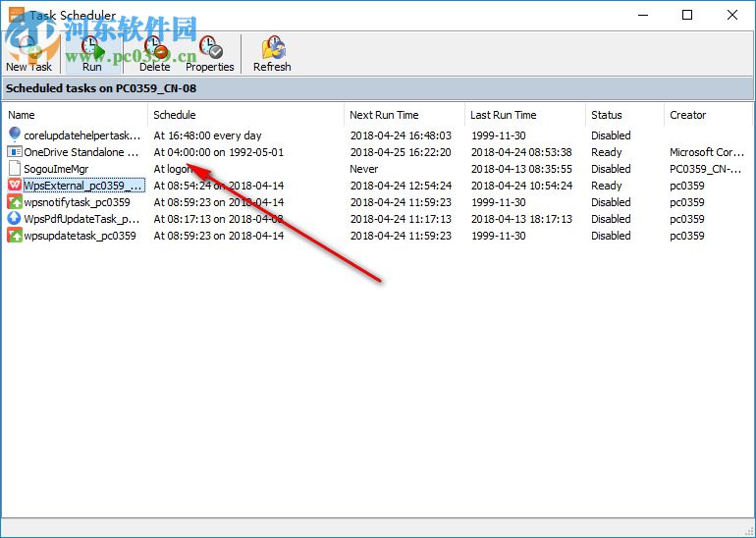
Task: Click next run time '2018-04-24 16:48:03'
Action: click(x=401, y=135)
